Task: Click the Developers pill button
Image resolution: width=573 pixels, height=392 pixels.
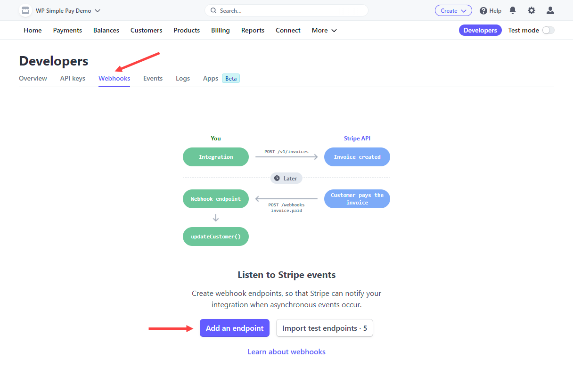Action: coord(480,30)
